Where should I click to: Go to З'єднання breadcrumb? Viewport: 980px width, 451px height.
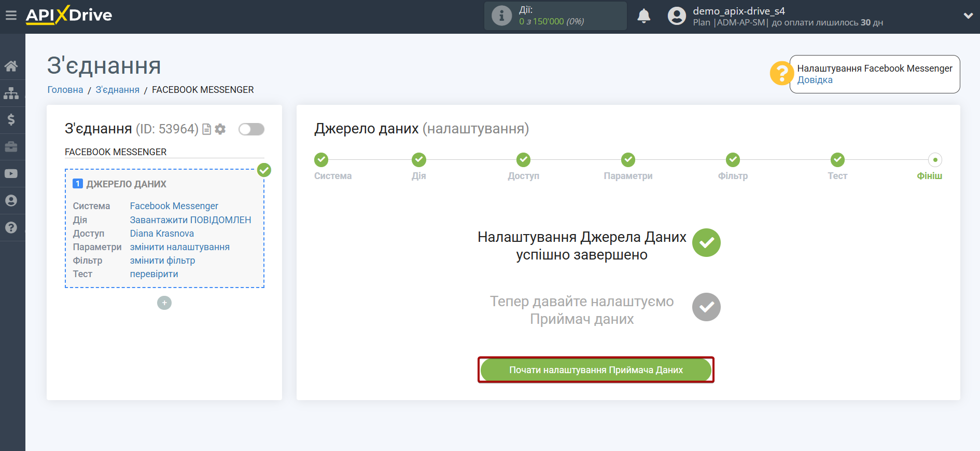tap(117, 90)
